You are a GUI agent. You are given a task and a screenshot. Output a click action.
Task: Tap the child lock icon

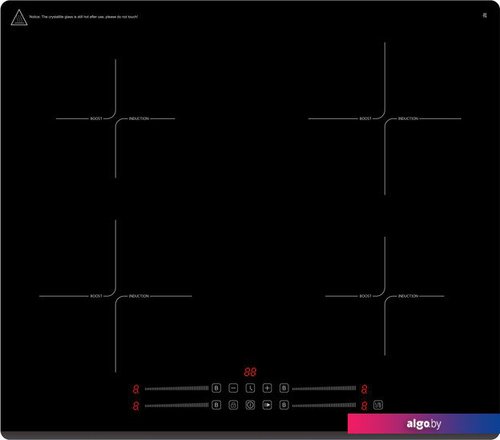(x=233, y=405)
